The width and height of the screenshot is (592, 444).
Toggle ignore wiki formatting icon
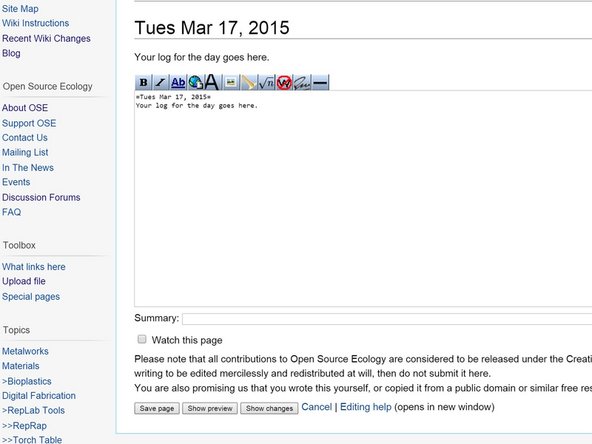(284, 82)
